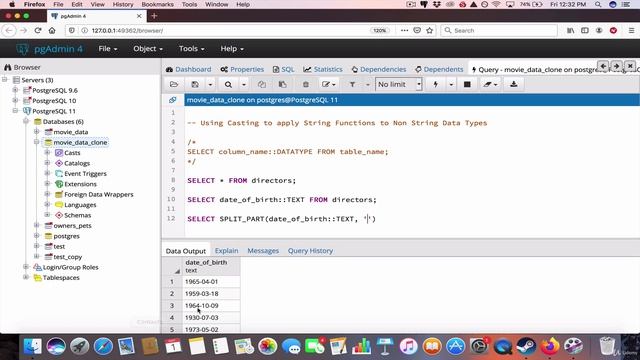Image resolution: width=640 pixels, height=360 pixels.
Task: Click the connection status link icon beside the query title
Action: click(173, 100)
